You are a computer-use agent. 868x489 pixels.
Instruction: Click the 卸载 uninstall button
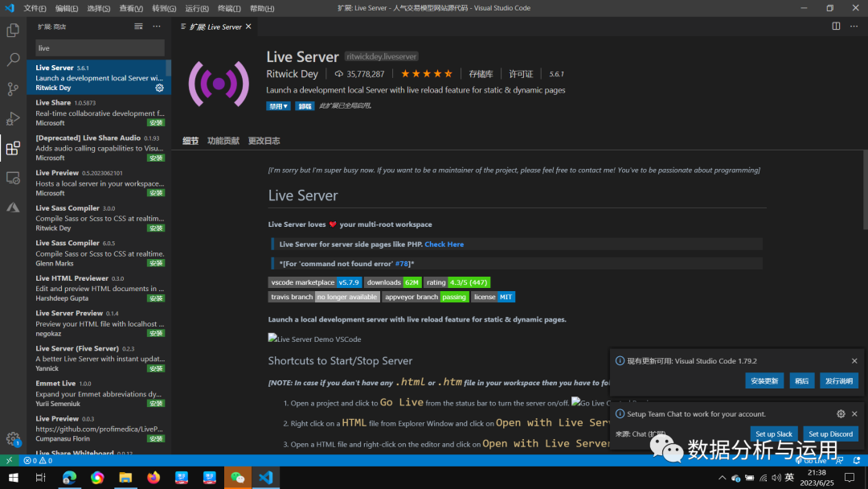[x=305, y=106]
